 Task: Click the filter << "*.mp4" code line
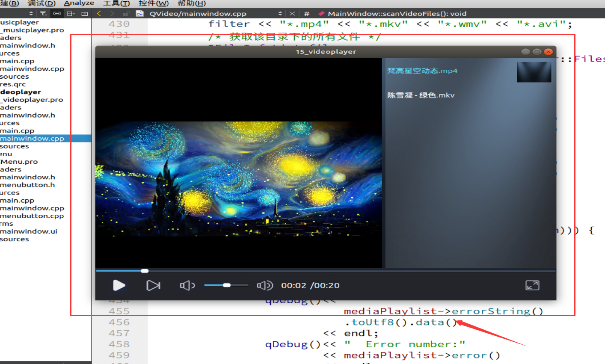pyautogui.click(x=390, y=24)
